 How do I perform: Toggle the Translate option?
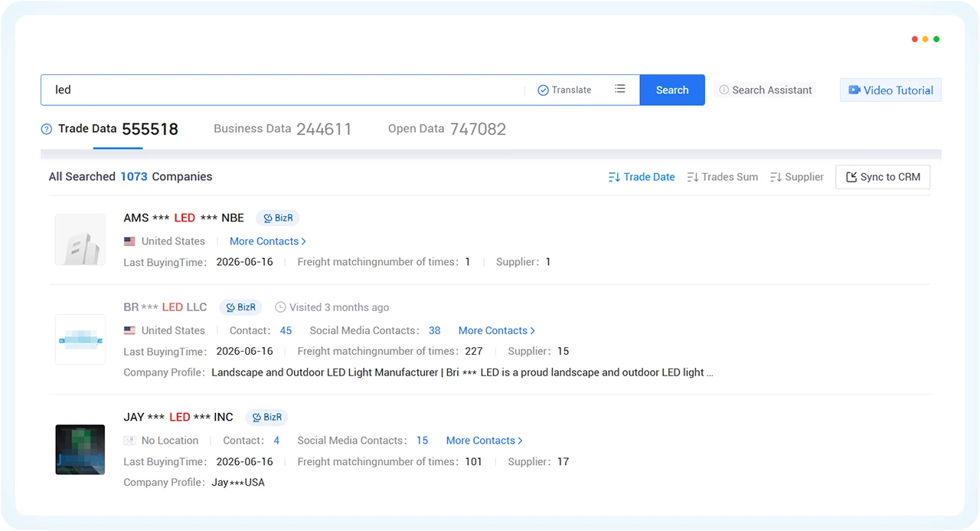pos(564,90)
